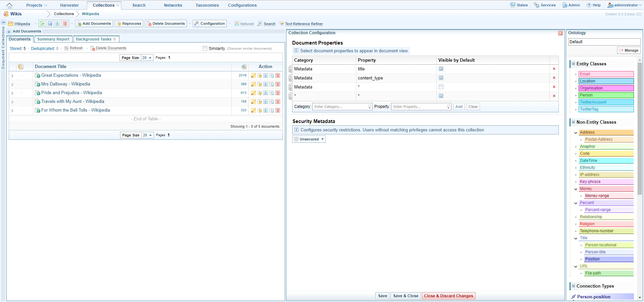This screenshot has height=302, width=644.
Task: Open the Taxonomies menu
Action: pyautogui.click(x=207, y=5)
